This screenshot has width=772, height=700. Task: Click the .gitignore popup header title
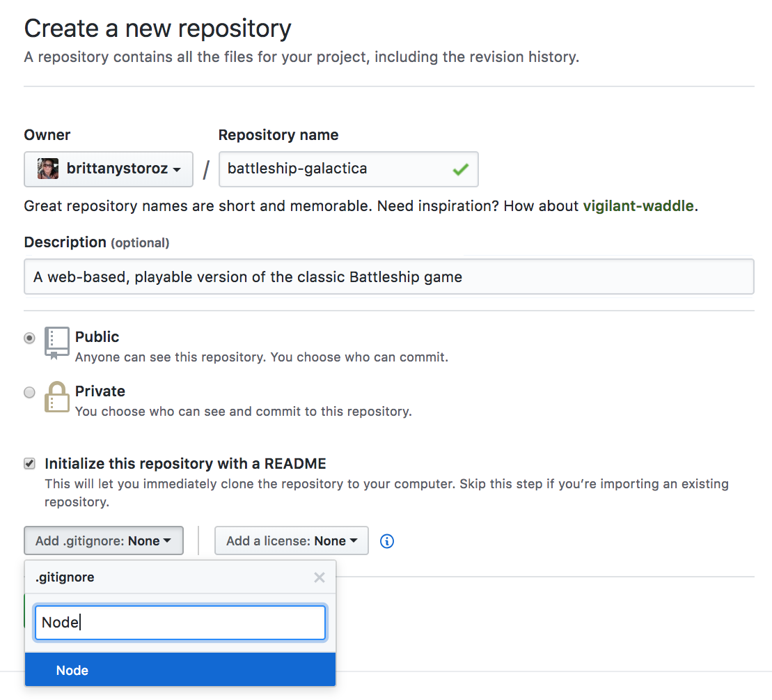tap(65, 577)
